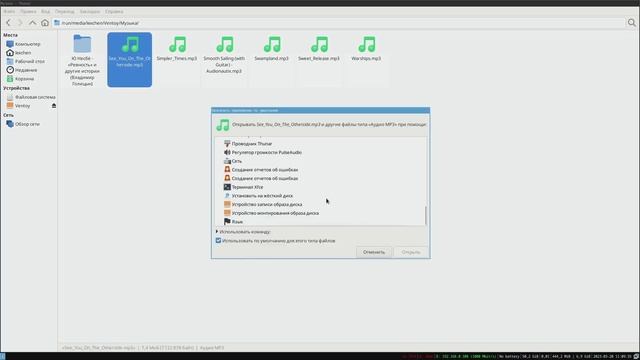Open the Закладки menu
Screen dimensions: 640x360
pos(89,11)
